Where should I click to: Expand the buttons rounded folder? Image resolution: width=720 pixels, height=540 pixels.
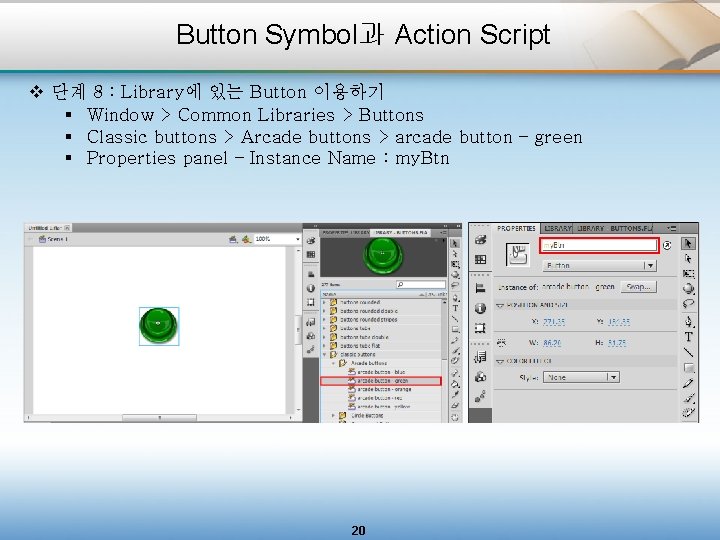coord(325,302)
